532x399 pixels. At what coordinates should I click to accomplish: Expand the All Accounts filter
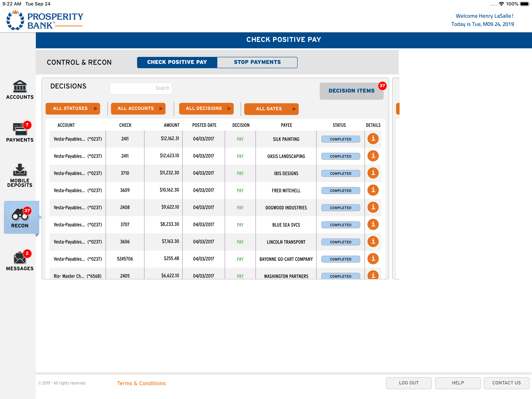tap(138, 109)
